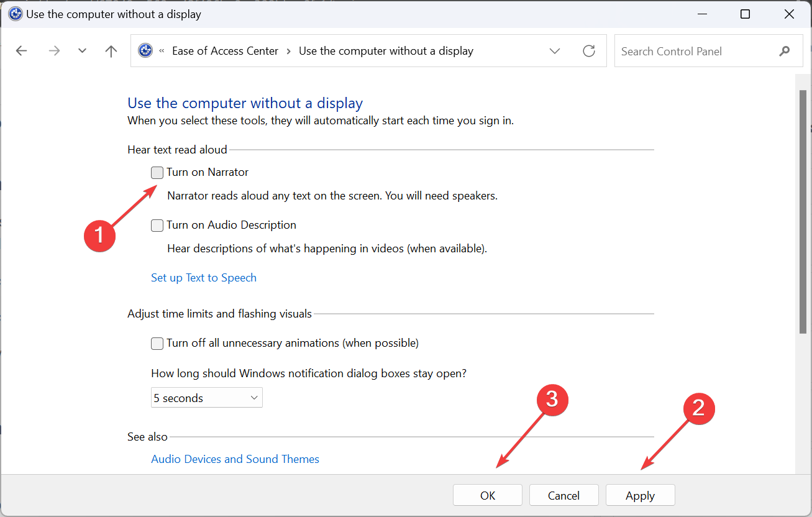Refresh the current Control Panel page
The image size is (812, 517).
point(588,50)
